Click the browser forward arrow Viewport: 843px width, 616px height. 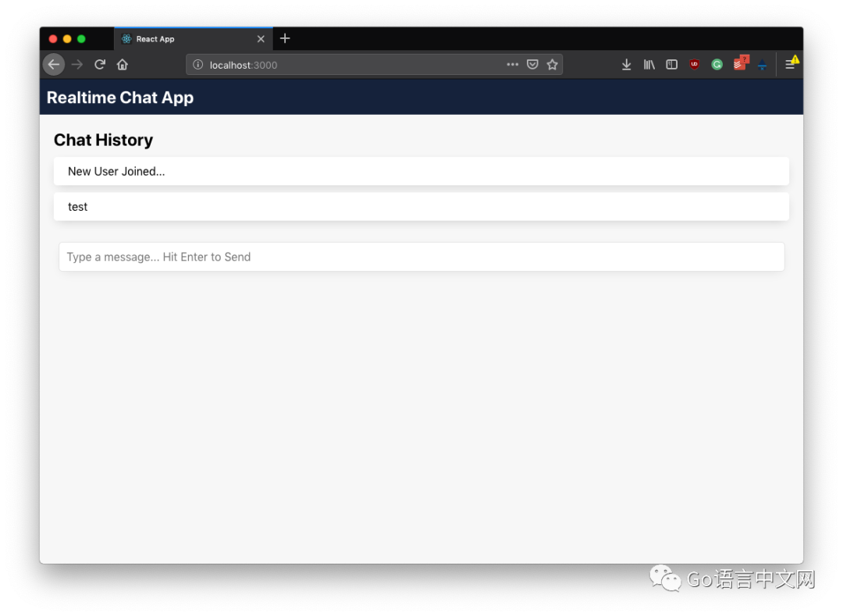pyautogui.click(x=76, y=65)
